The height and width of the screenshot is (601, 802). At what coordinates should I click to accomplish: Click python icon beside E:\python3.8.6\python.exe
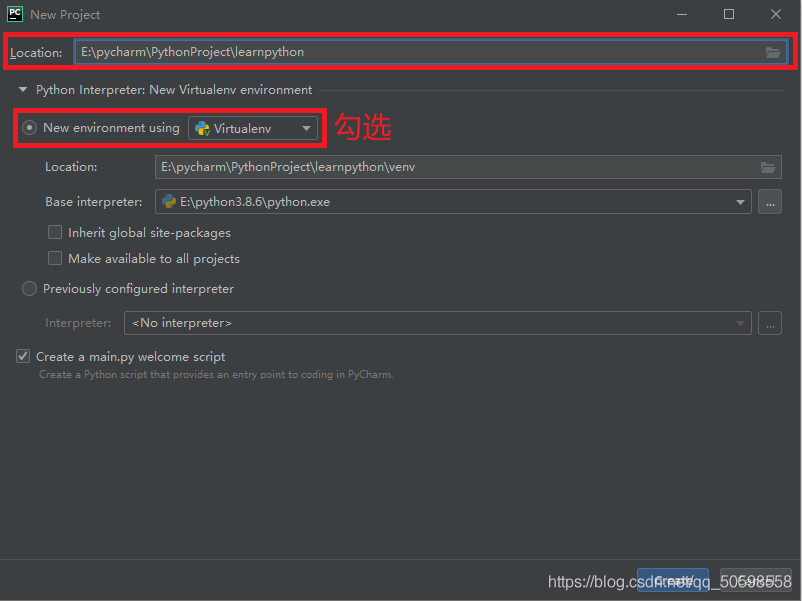(169, 202)
